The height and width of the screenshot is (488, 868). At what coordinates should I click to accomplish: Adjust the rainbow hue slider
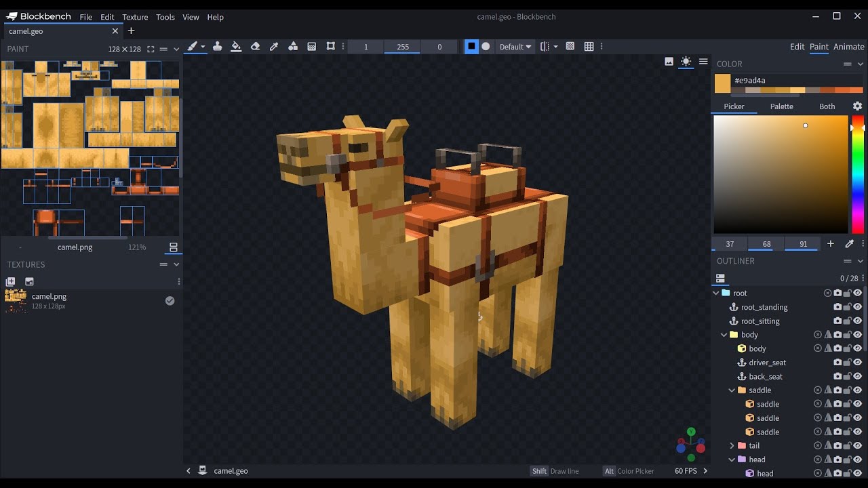point(858,174)
